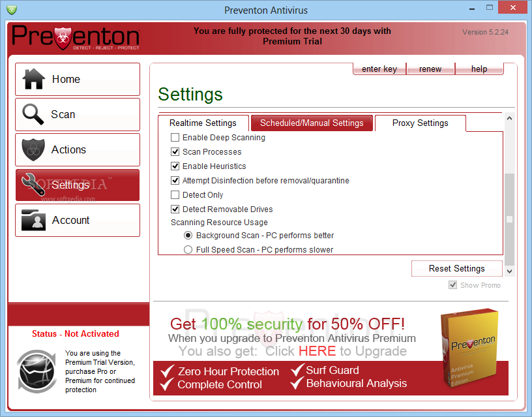Click the Preventon Premium product box
This screenshot has height=417, width=532.
coord(470,348)
